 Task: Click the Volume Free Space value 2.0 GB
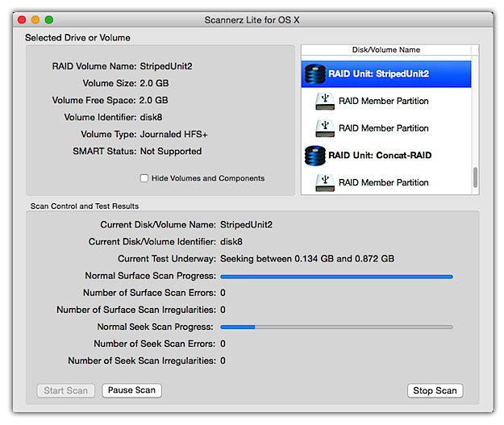[x=154, y=100]
